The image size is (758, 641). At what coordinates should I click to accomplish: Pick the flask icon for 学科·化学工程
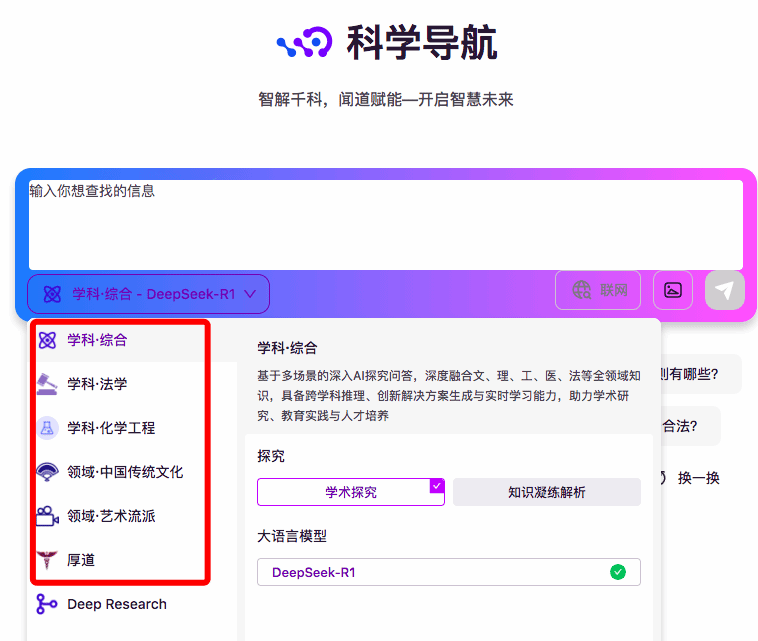47,428
